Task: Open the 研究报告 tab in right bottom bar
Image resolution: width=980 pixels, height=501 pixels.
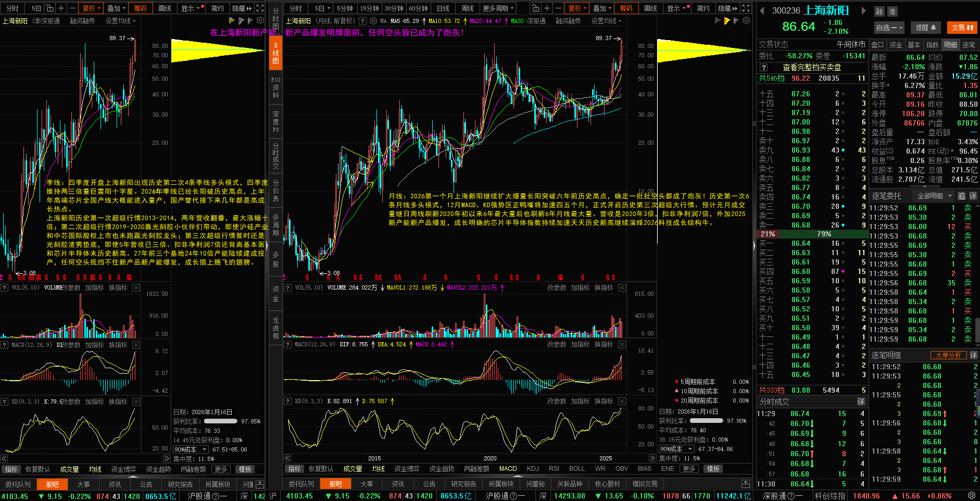Action: 463,484
